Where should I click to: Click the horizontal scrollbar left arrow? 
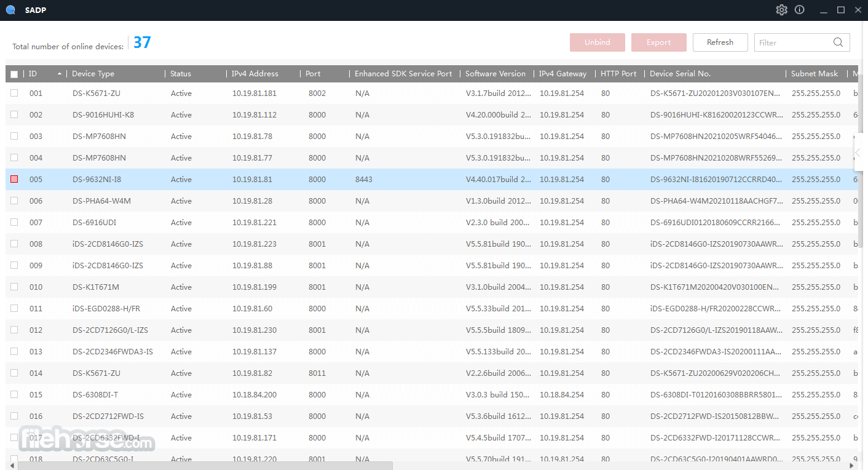12,466
